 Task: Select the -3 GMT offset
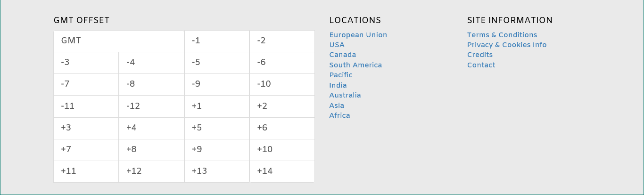tap(86, 63)
